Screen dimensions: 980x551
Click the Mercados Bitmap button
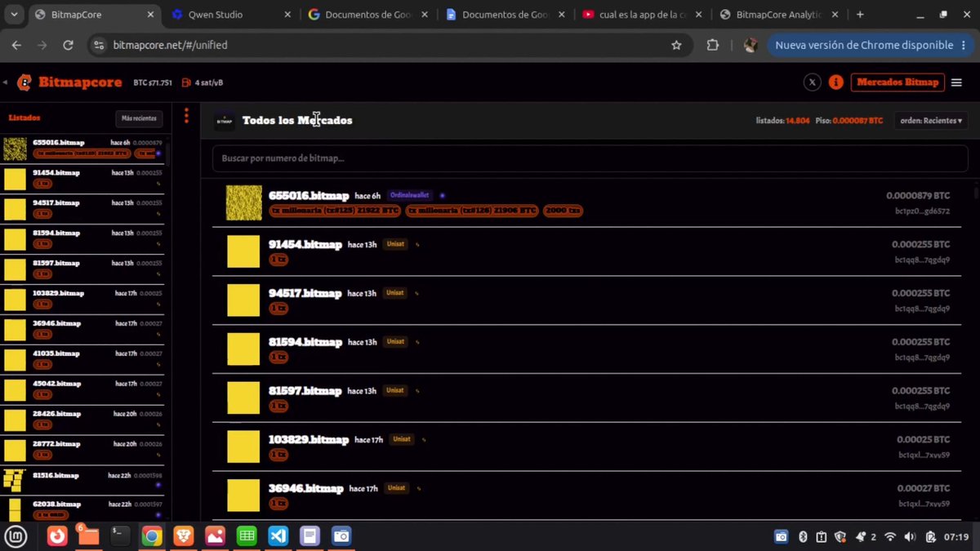pyautogui.click(x=898, y=82)
